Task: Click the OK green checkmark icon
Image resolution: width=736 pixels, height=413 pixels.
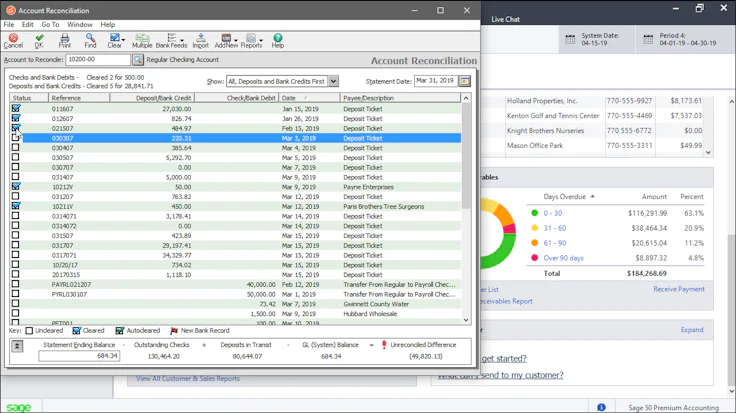Action: 39,41
